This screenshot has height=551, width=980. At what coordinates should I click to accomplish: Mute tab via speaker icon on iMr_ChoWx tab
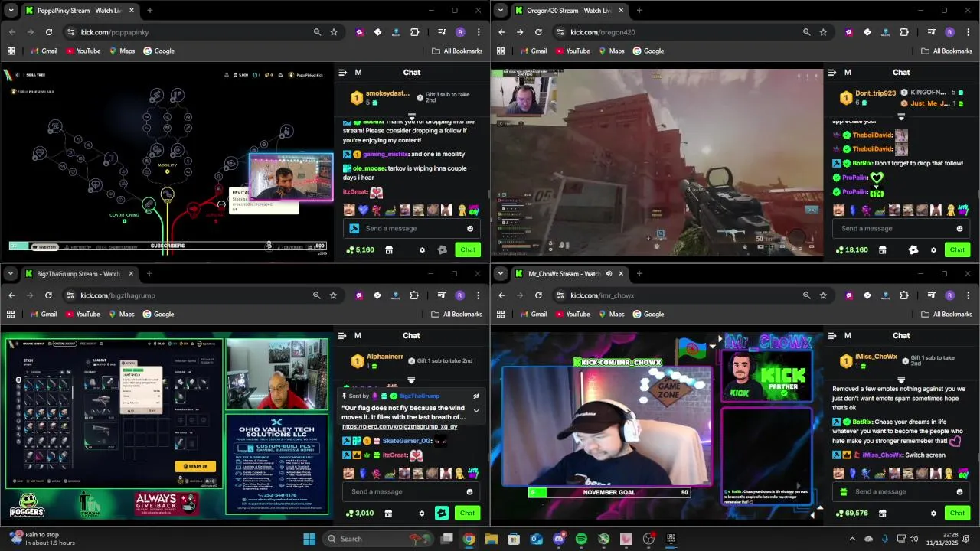(x=609, y=274)
